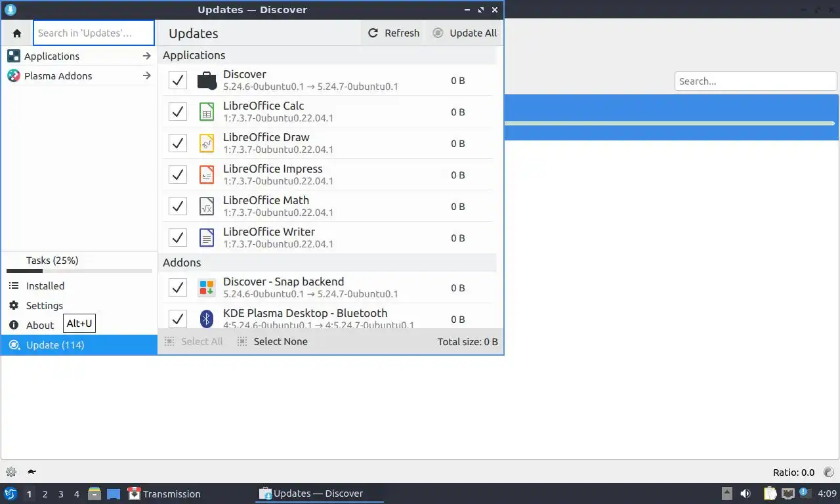Screen dimensions: 840x504
Task: Click the show desktop taskbar icon
Action: 114,493
